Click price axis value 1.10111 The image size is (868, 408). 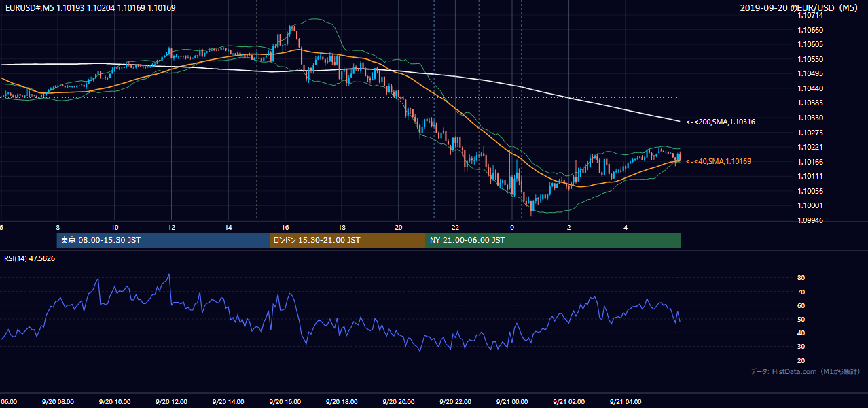[810, 176]
